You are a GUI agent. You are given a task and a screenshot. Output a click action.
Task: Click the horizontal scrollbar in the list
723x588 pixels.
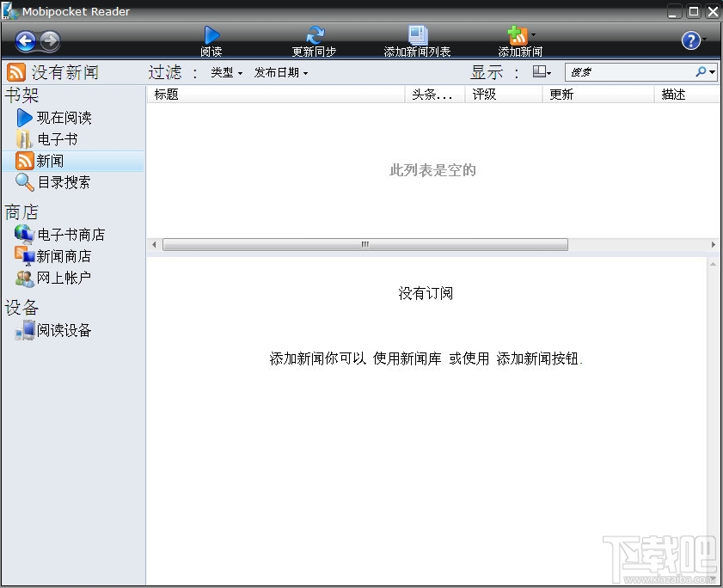tap(365, 244)
